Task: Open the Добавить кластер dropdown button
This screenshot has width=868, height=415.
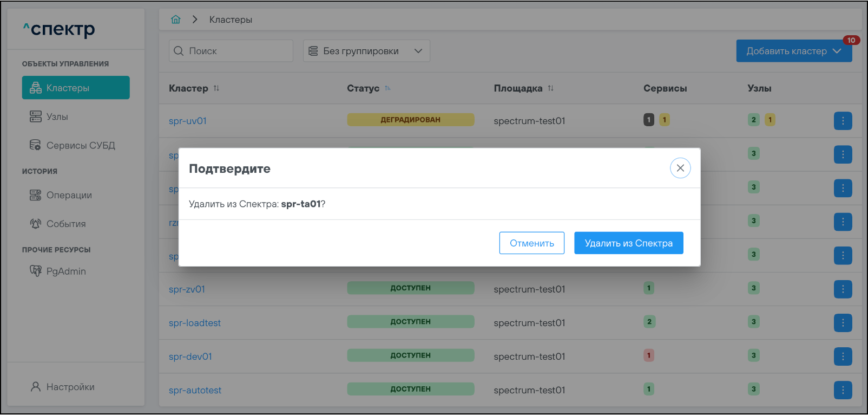Action: (793, 51)
